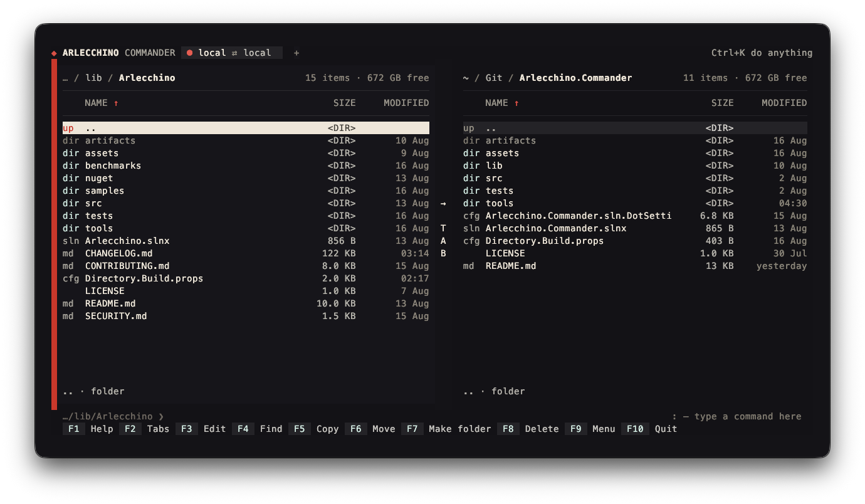Select the "SECURITY.md" file row
The height and width of the screenshot is (504, 865).
coord(246,316)
